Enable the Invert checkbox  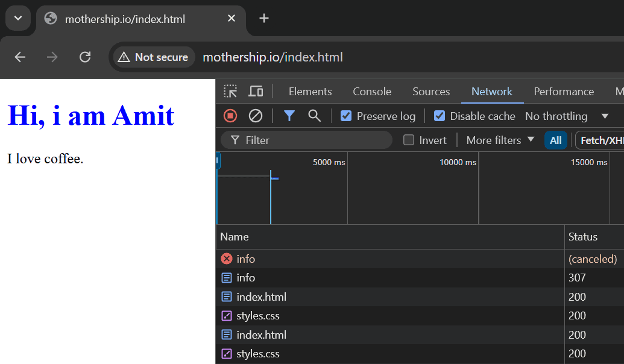coord(409,140)
